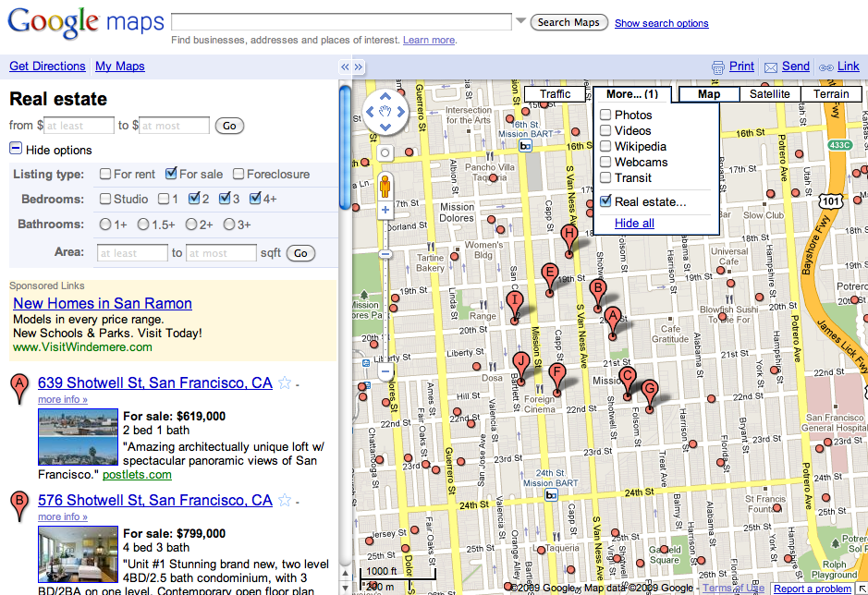The height and width of the screenshot is (595, 868).
Task: Open Get Directions
Action: click(x=48, y=67)
